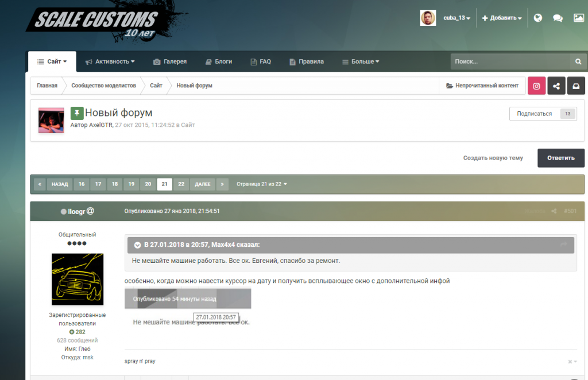
Task: Click the share icon in post header
Action: [554, 211]
